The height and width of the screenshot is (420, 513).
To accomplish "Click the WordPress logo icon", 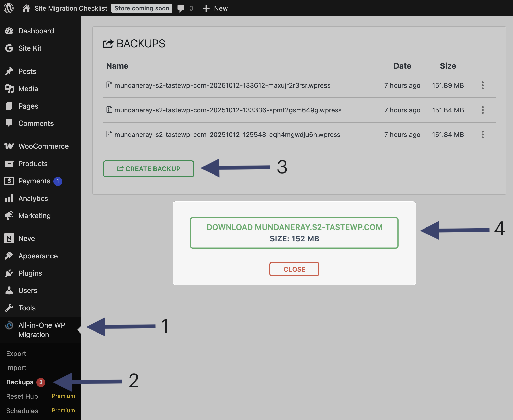I will click(9, 8).
